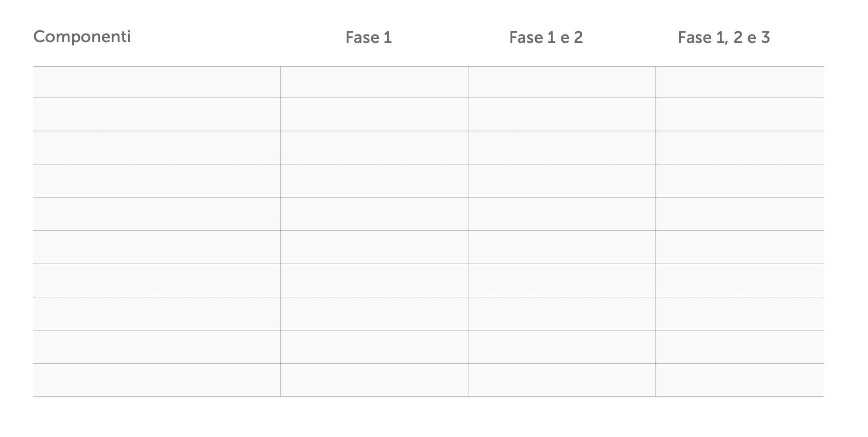Select first row cell under Fase 1
Image resolution: width=868 pixels, height=437 pixels.
point(374,82)
